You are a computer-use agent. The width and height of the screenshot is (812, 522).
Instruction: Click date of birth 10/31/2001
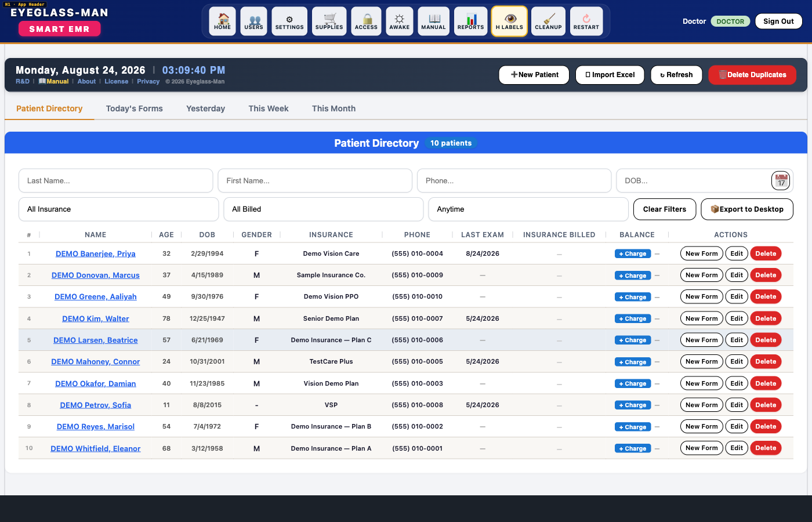point(207,361)
